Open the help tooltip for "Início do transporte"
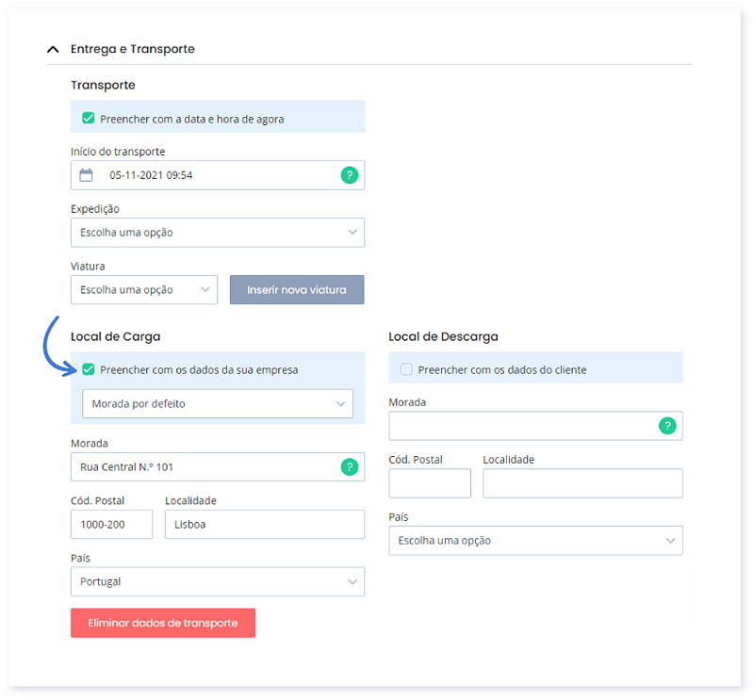The height and width of the screenshot is (700, 754). pyautogui.click(x=349, y=174)
